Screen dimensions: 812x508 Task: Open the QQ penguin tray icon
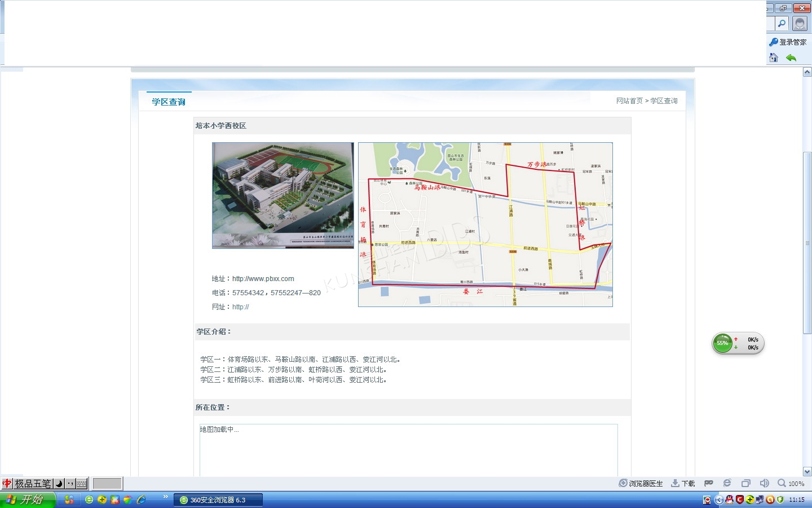[x=730, y=500]
